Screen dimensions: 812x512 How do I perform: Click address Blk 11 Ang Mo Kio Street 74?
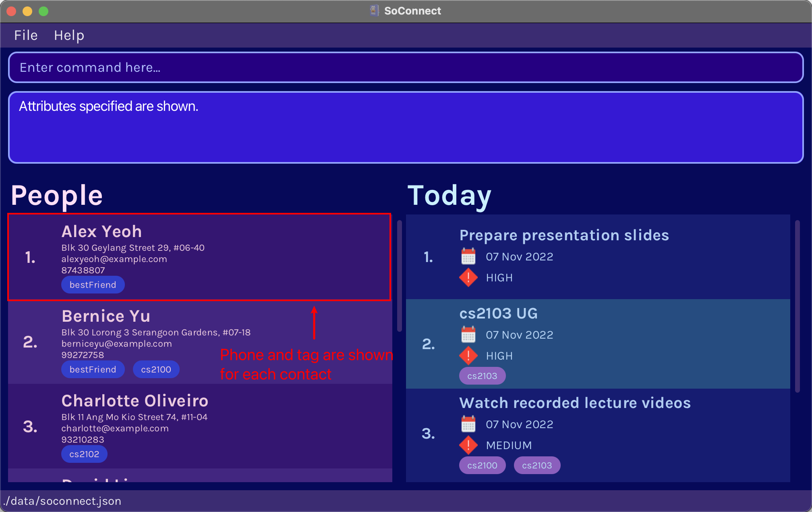coord(134,417)
